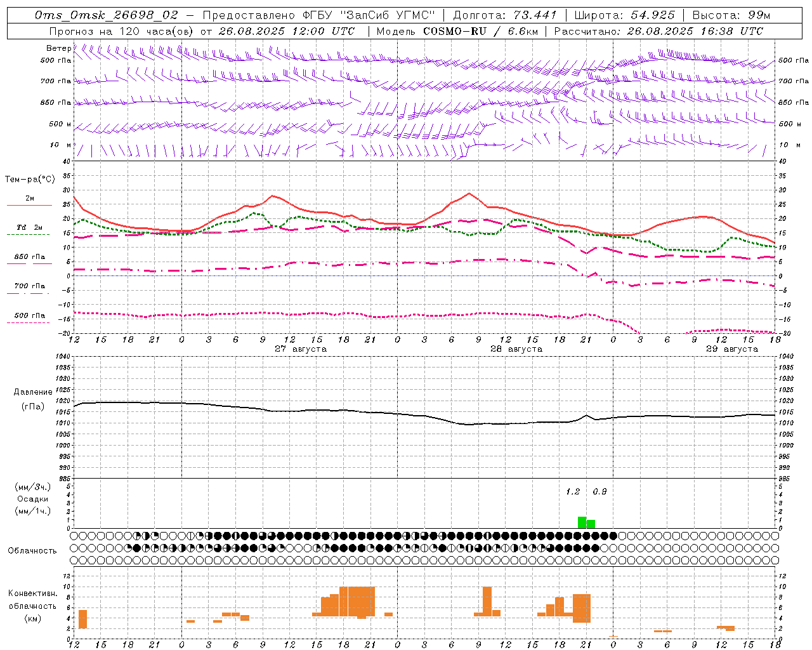The width and height of the screenshot is (812, 650).
Task: Select the provider text ФГБУ "ЗапСиб УГМС"
Action: (368, 15)
